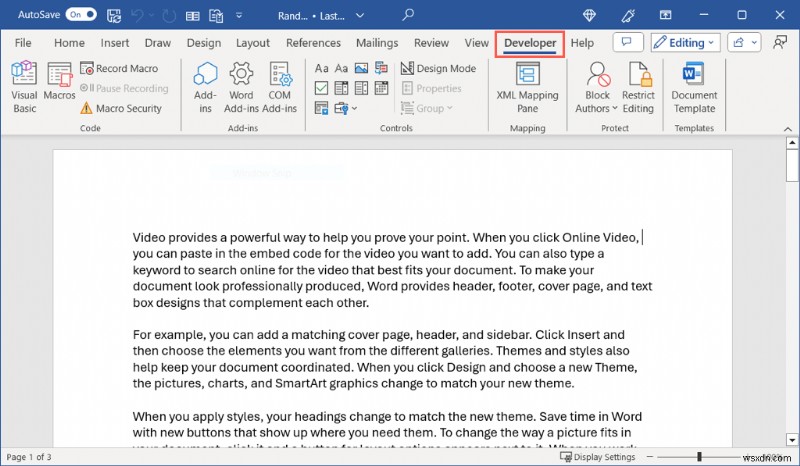
Task: Switch to the View tab
Action: click(477, 43)
